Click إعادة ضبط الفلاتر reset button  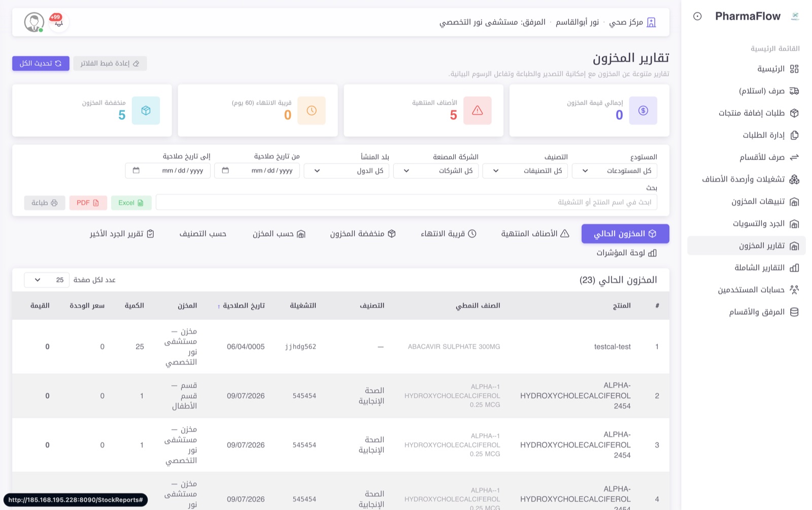tap(110, 63)
